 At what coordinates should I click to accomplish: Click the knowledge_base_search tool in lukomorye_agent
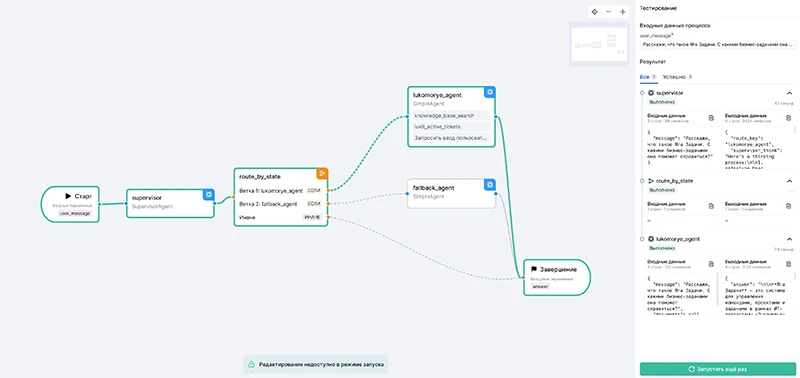click(451, 116)
